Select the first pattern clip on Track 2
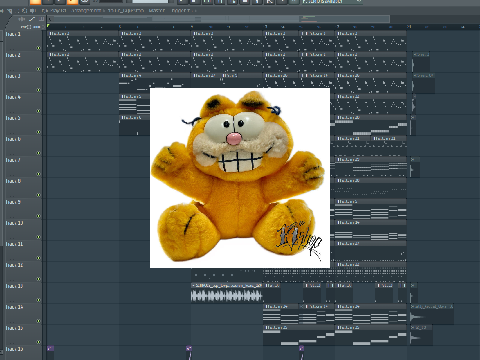This screenshot has width=480, height=360. (83, 62)
